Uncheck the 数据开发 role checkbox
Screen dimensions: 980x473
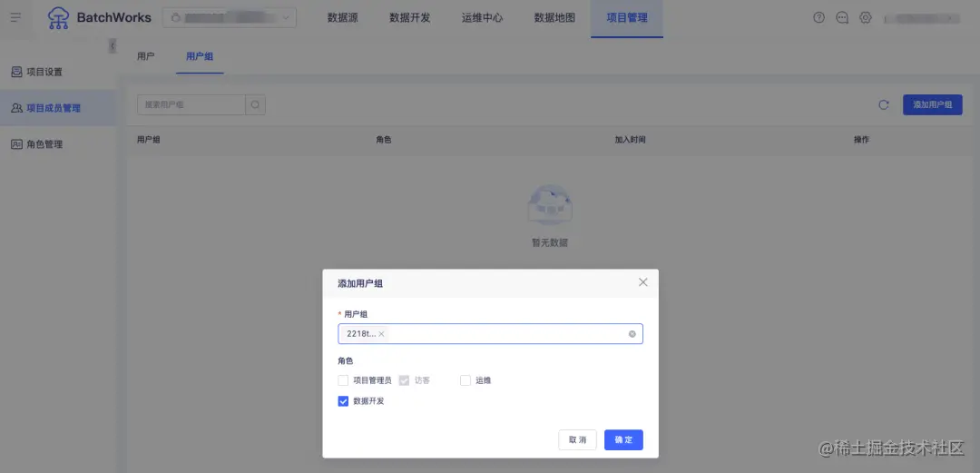coord(343,401)
